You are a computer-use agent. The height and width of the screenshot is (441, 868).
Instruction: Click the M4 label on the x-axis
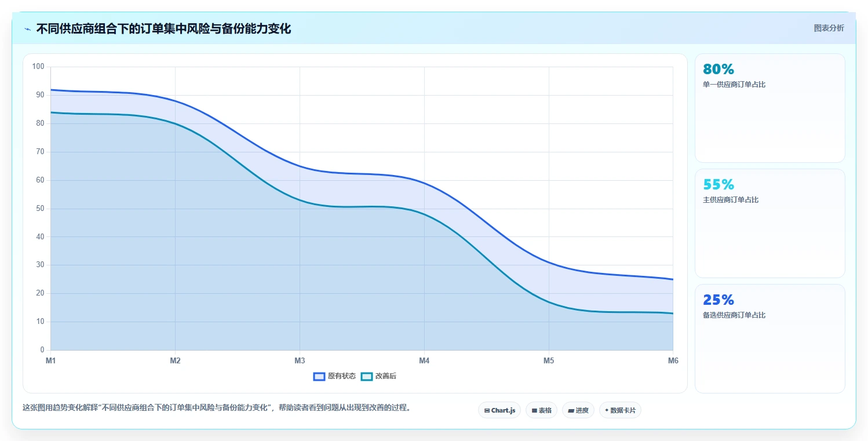coord(424,360)
